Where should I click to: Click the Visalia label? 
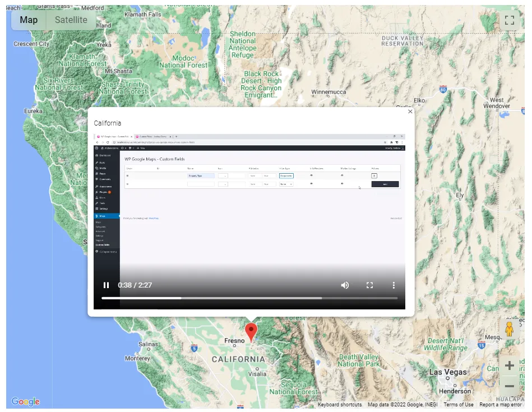[257, 374]
